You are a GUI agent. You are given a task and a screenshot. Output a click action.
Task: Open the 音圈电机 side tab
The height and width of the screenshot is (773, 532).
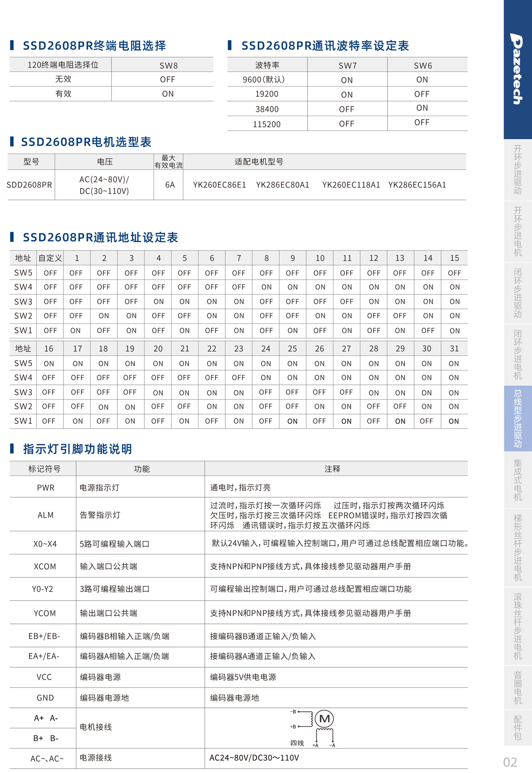[x=517, y=687]
